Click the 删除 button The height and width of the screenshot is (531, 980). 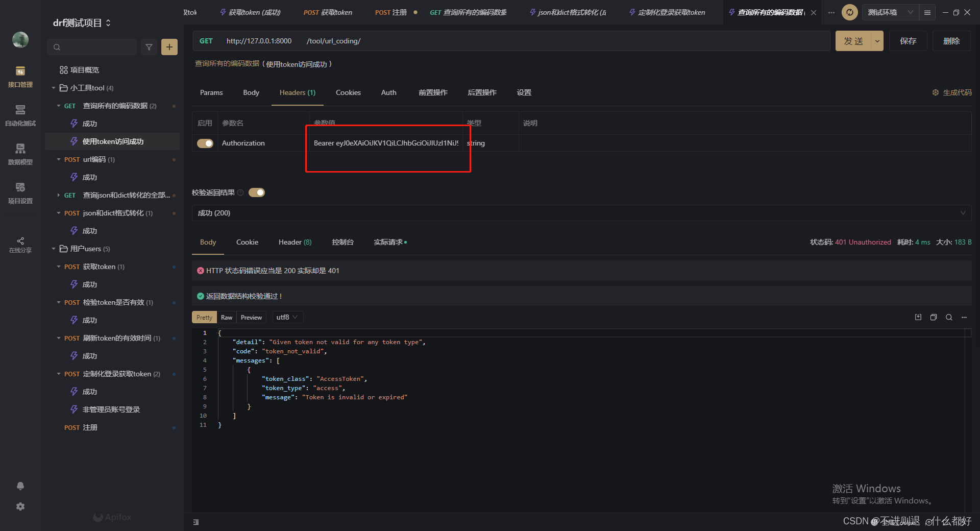[x=951, y=41]
